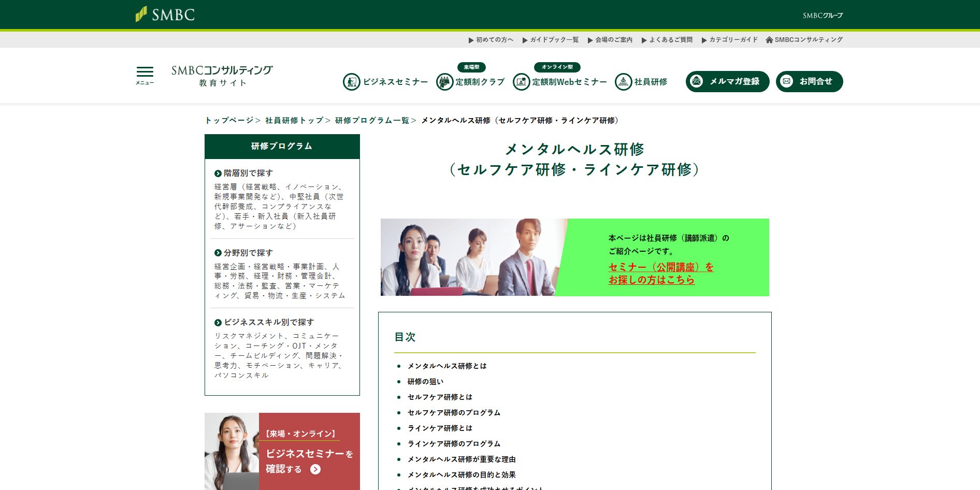Click the mail icon on メルマガ登録
The image size is (980, 490).
(697, 81)
